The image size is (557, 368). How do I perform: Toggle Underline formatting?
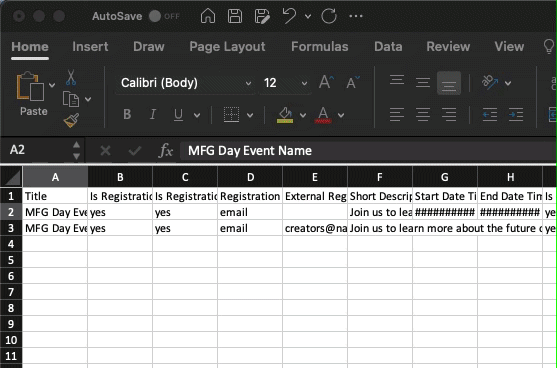click(x=178, y=115)
